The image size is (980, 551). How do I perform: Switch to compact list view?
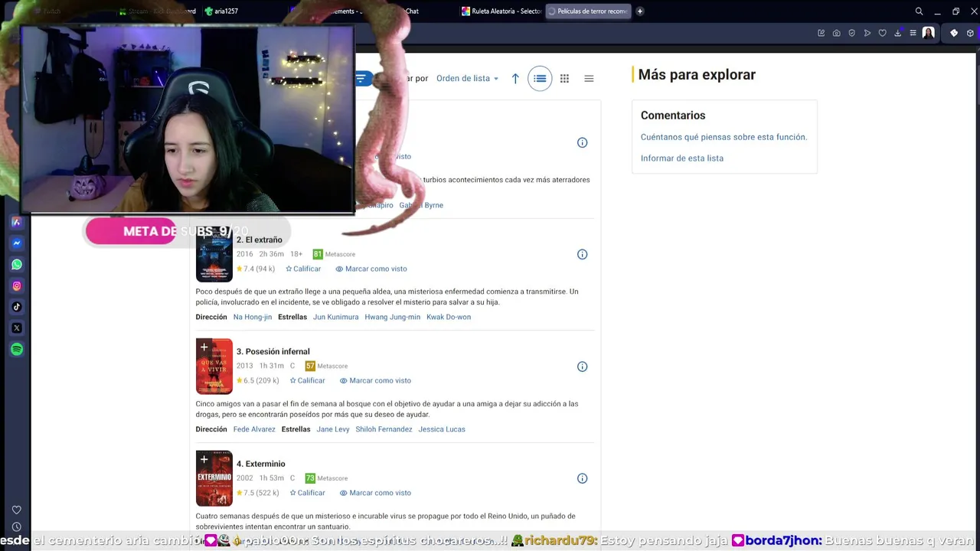(589, 78)
